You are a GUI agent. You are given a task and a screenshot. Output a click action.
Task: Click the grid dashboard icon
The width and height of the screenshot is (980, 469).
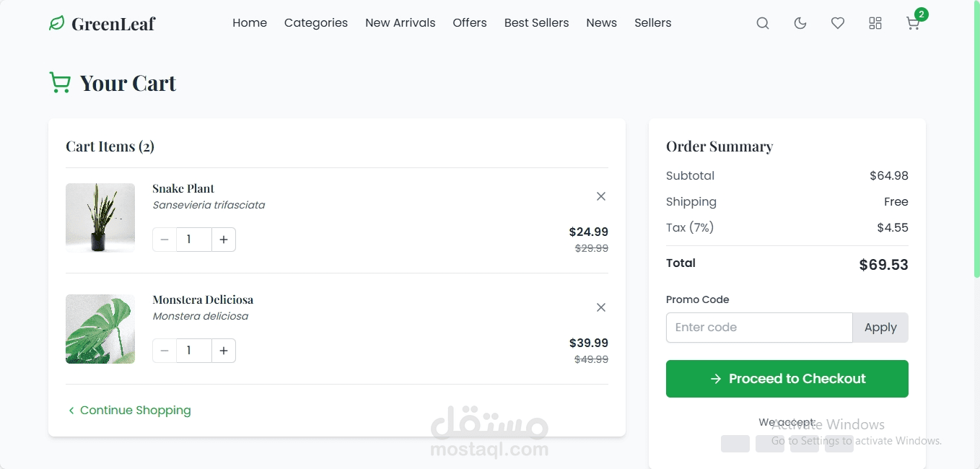875,23
